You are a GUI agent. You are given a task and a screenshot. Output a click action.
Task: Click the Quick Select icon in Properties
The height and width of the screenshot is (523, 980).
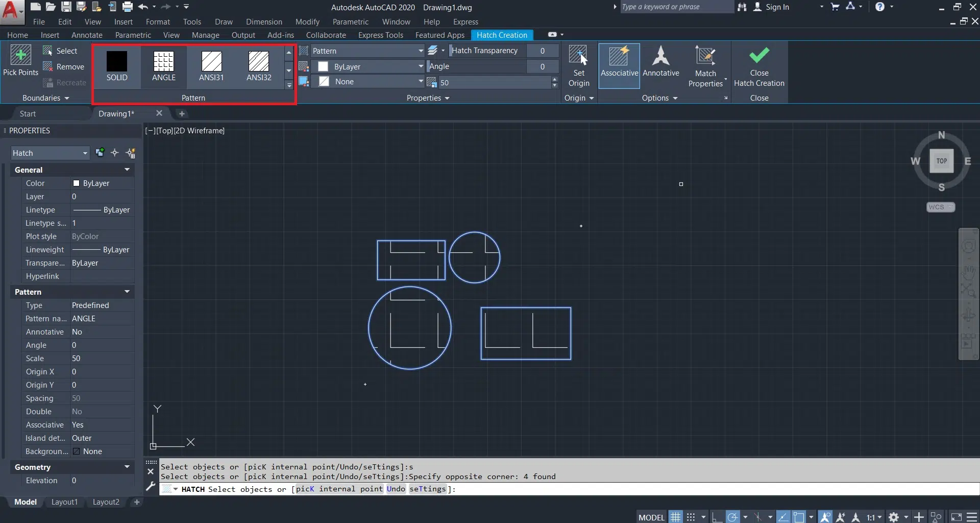pyautogui.click(x=131, y=153)
